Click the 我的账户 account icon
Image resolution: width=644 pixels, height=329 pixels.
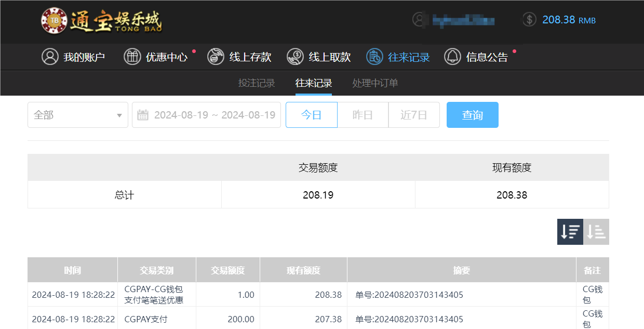50,57
